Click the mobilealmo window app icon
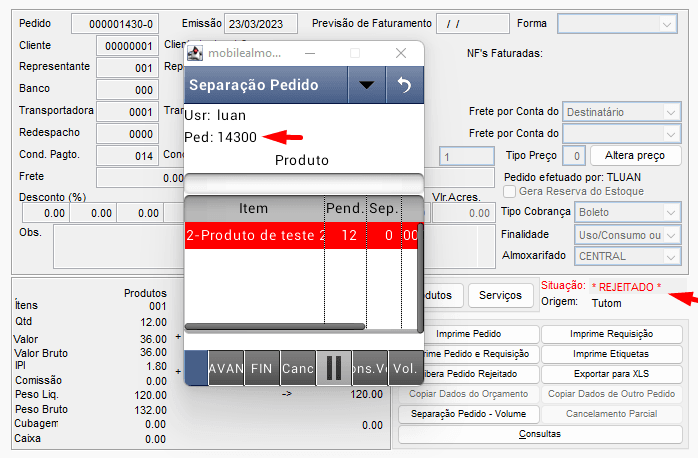The height and width of the screenshot is (458, 698). (197, 53)
